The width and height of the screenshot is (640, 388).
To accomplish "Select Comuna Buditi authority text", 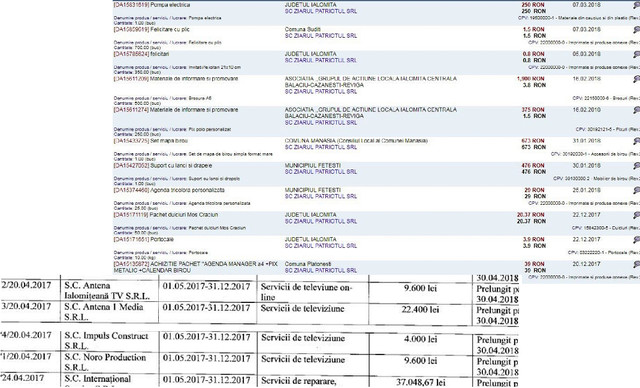I will 302,29.
